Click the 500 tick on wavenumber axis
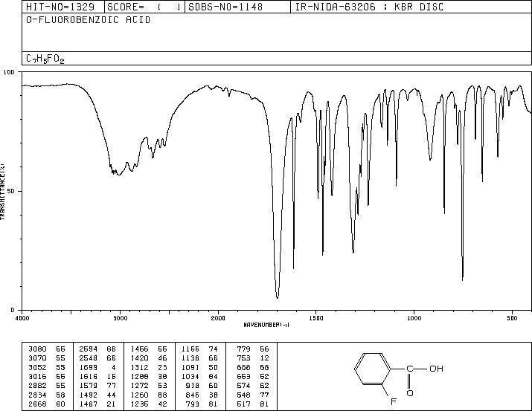 click(512, 318)
